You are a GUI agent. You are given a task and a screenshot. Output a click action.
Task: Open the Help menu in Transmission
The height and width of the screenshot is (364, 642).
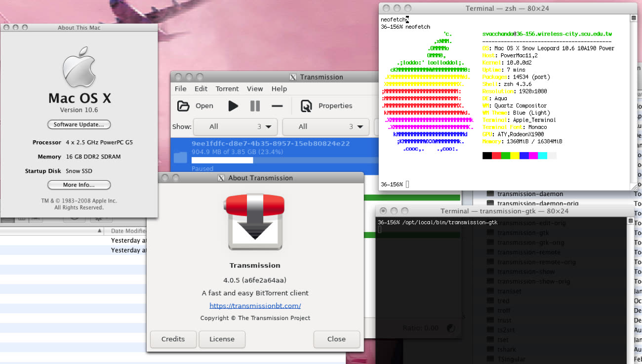tap(279, 89)
